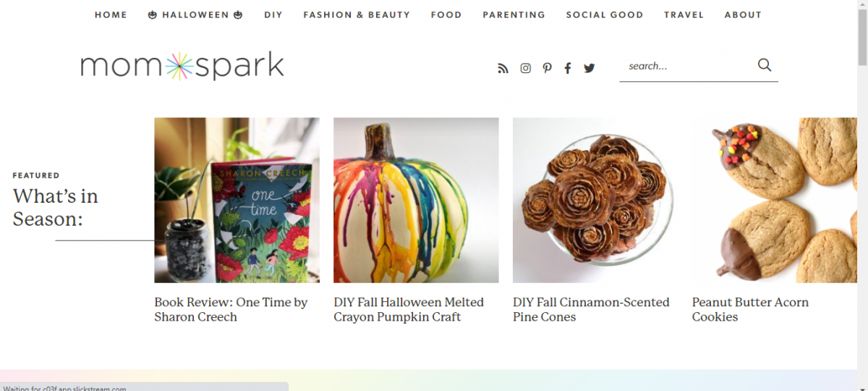Open the Halloween menu item
This screenshot has height=391, width=868.
[195, 14]
